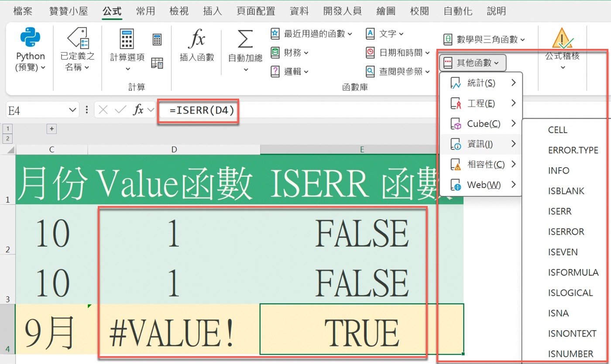Viewport: 611px width, 364px height.
Task: Open 數學與三角函數 dropdown
Action: tap(484, 40)
